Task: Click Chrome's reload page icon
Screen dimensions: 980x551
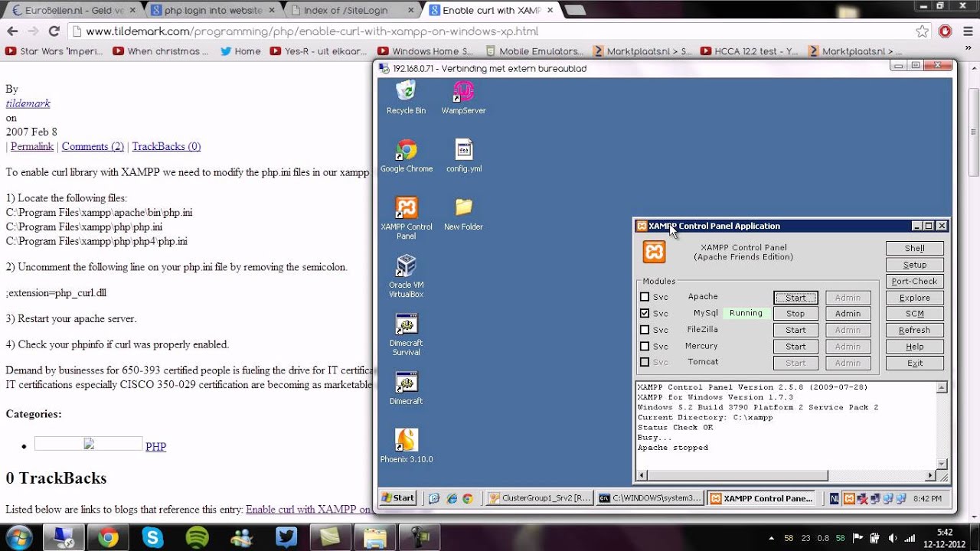Action: [54, 31]
